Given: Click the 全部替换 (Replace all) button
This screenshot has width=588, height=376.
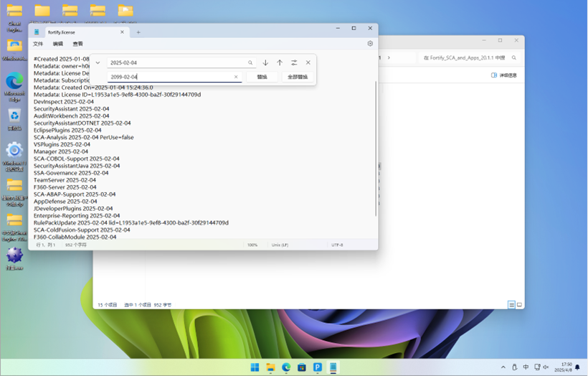Looking at the screenshot, I should 298,77.
